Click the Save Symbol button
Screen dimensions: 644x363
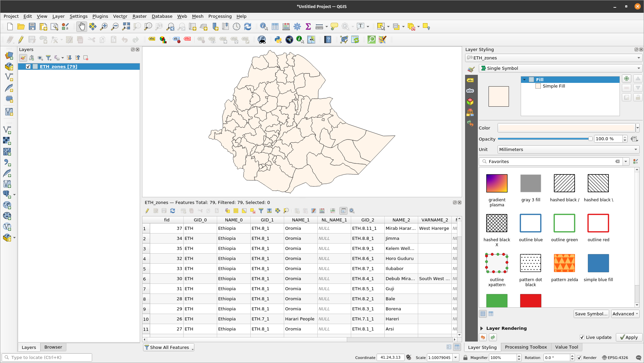click(591, 314)
